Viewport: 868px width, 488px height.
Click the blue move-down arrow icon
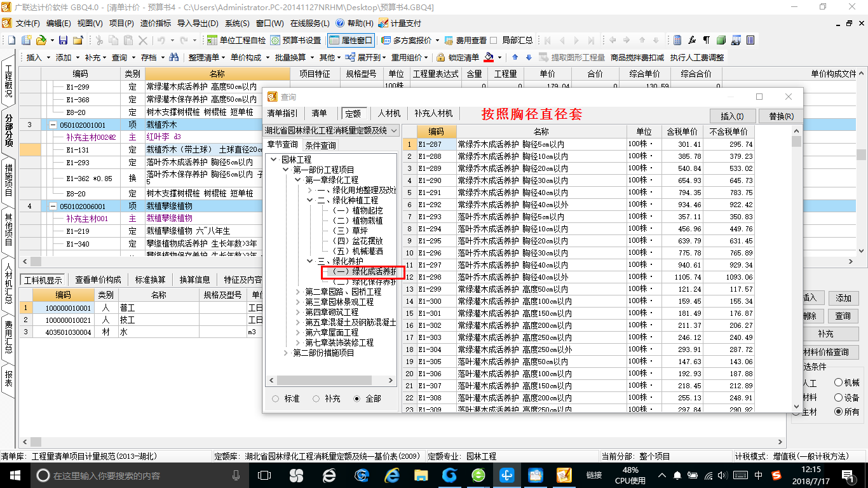click(x=528, y=57)
